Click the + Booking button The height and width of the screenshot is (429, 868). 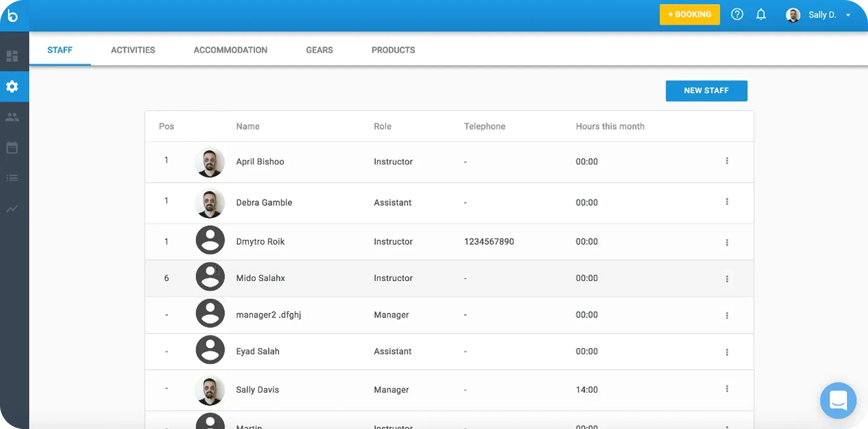pyautogui.click(x=689, y=15)
